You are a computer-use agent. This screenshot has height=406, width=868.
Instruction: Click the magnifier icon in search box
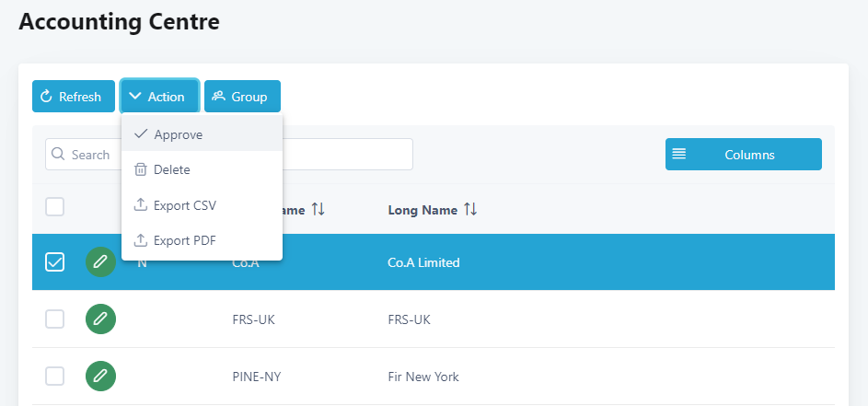59,155
